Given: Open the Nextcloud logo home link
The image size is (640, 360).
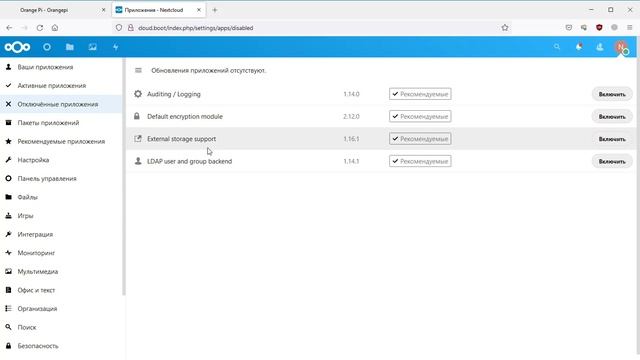Looking at the screenshot, I should coord(17,47).
